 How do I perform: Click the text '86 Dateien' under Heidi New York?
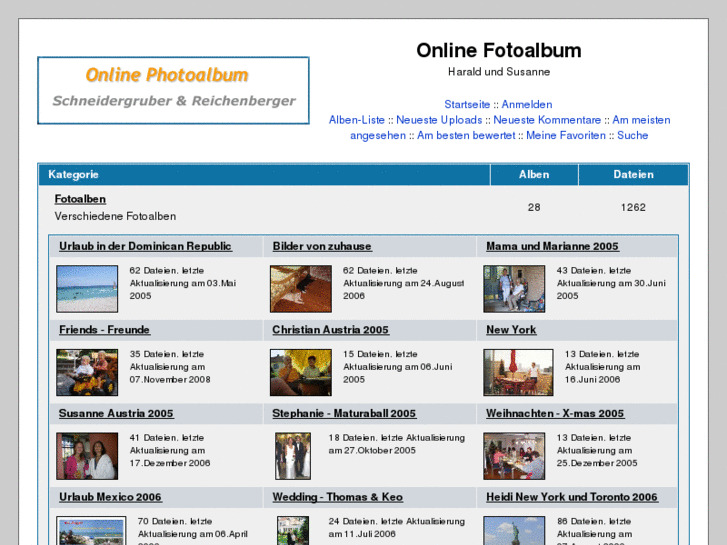pos(595,531)
